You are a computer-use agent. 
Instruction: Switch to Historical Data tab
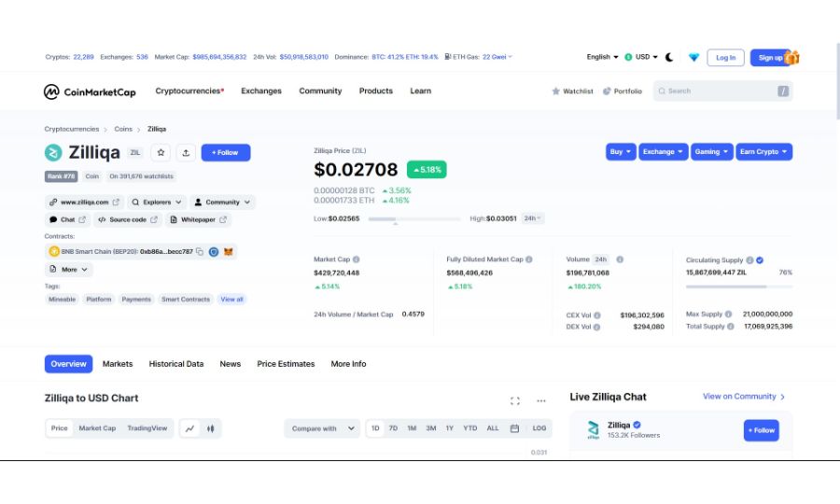pyautogui.click(x=176, y=364)
